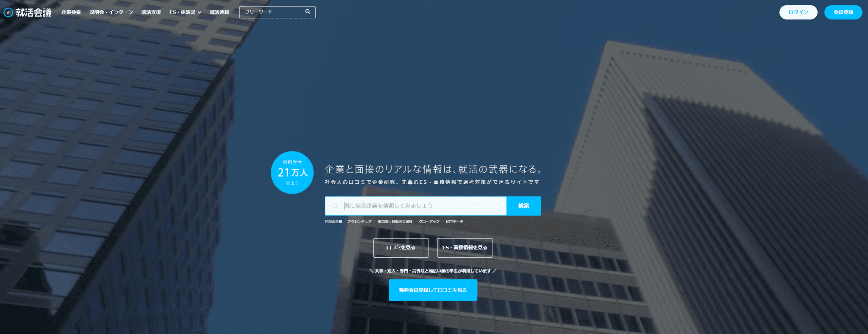Click the headline 企業と面接のリアルな情報は、就活の武器になる。

pyautogui.click(x=433, y=169)
